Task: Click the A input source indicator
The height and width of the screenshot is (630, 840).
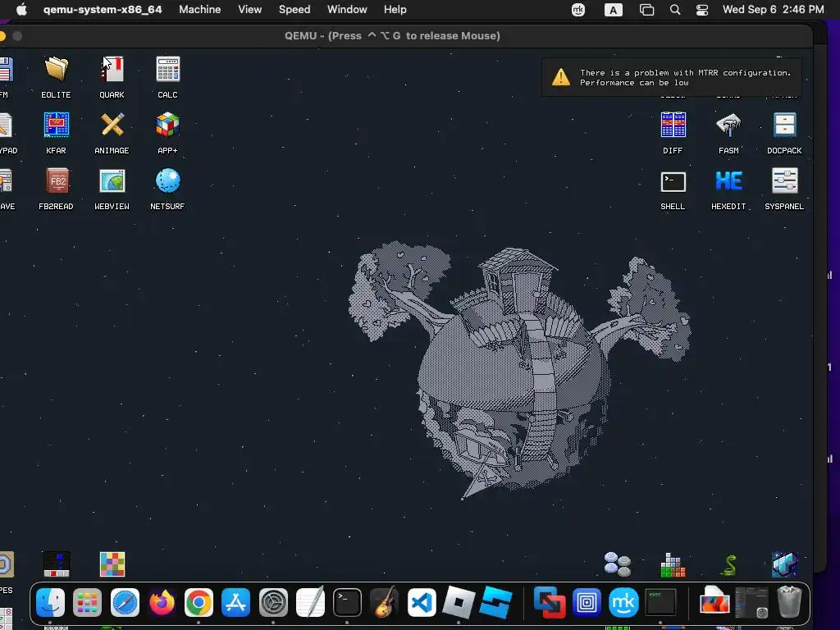Action: pyautogui.click(x=614, y=10)
